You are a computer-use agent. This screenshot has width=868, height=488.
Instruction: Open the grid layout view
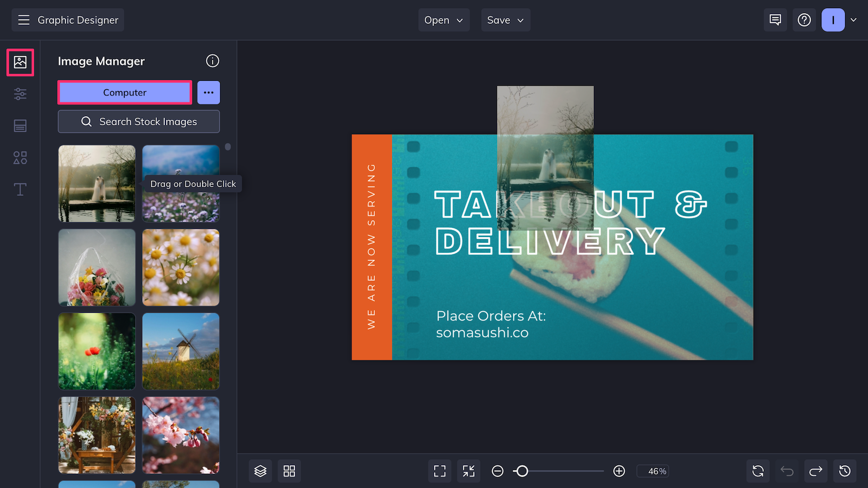[289, 471]
